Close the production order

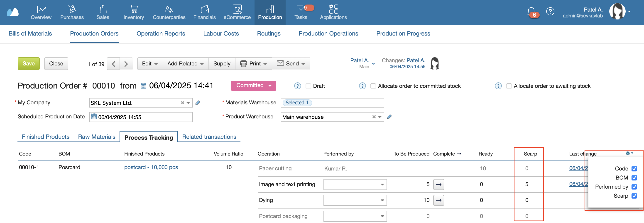(56, 64)
